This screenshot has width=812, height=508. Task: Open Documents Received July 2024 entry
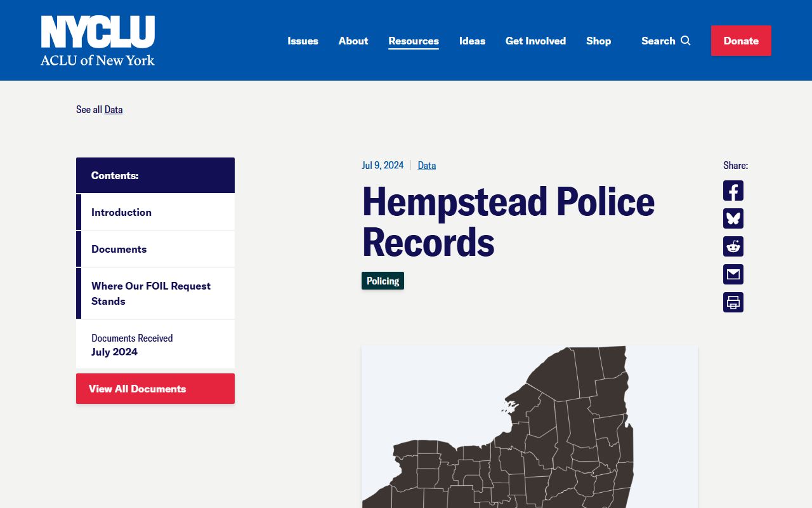coord(155,345)
